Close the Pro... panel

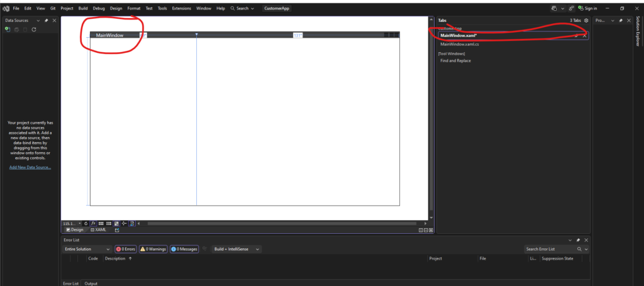click(x=628, y=21)
